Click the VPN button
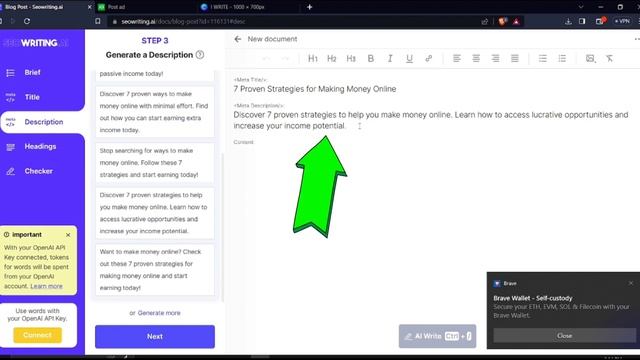This screenshot has height=360, width=640. tap(622, 21)
